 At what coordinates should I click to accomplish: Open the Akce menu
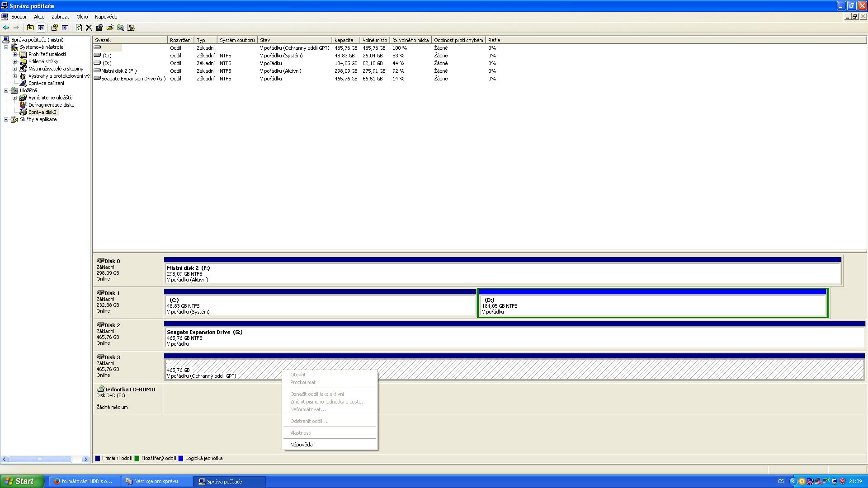(39, 17)
